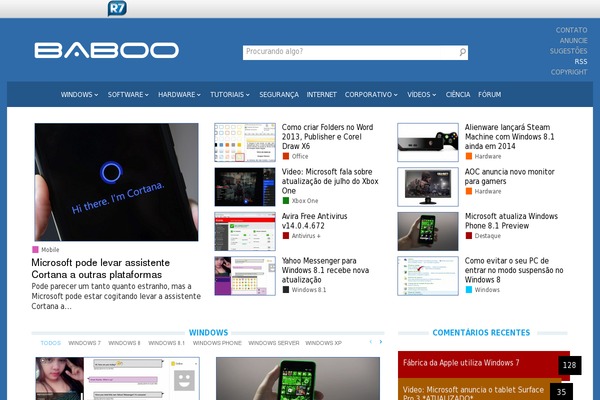Image resolution: width=600 pixels, height=400 pixels.
Task: Open the SUGESTÕES link
Action: point(568,51)
